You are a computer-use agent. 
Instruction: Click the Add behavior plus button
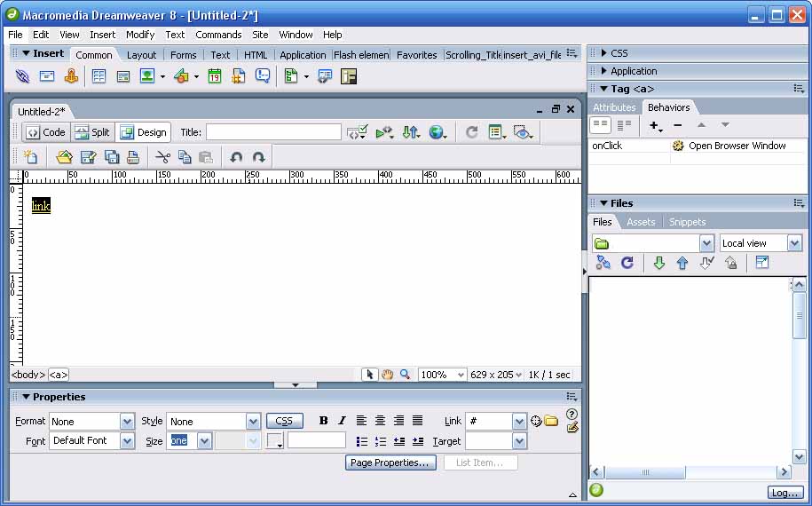coord(656,125)
